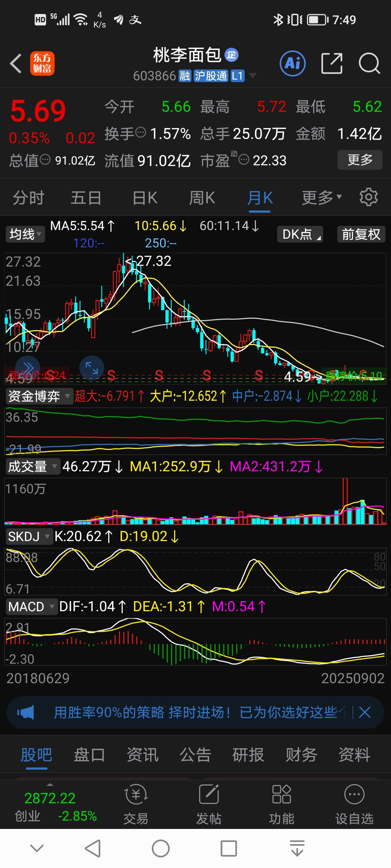Tap Android pull-down menu icon

tap(297, 848)
